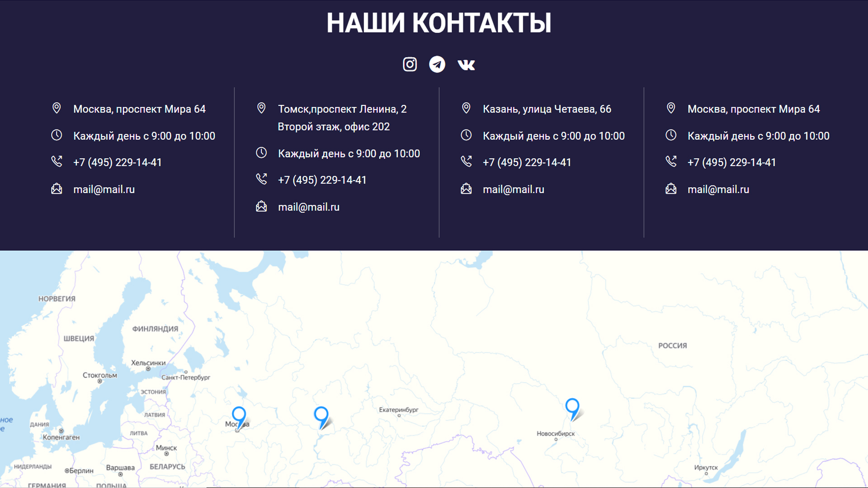Click the phone number in the last column
Screen dimensions: 868x488
(731, 162)
